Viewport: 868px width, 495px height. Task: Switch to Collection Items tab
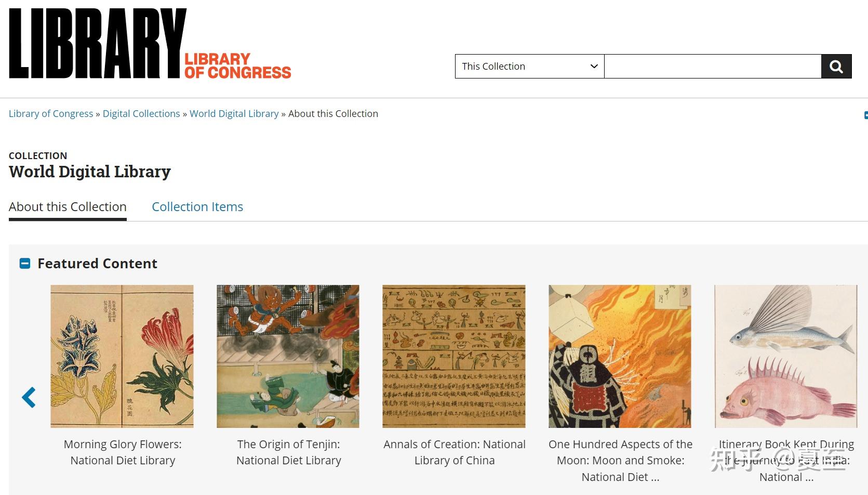click(197, 207)
